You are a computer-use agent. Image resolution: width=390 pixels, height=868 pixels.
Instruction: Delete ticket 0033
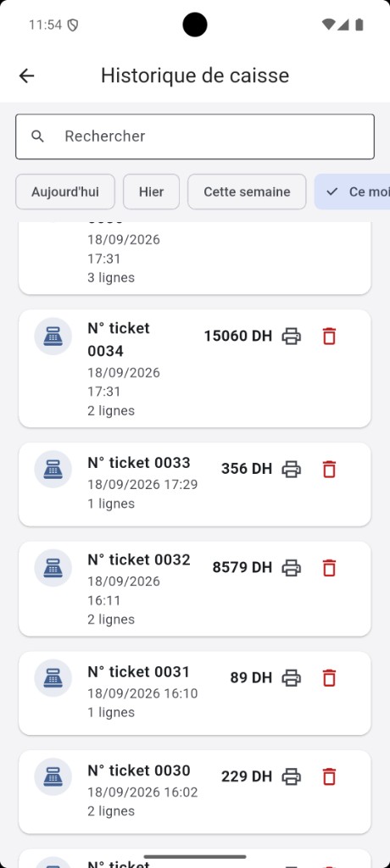coord(329,469)
